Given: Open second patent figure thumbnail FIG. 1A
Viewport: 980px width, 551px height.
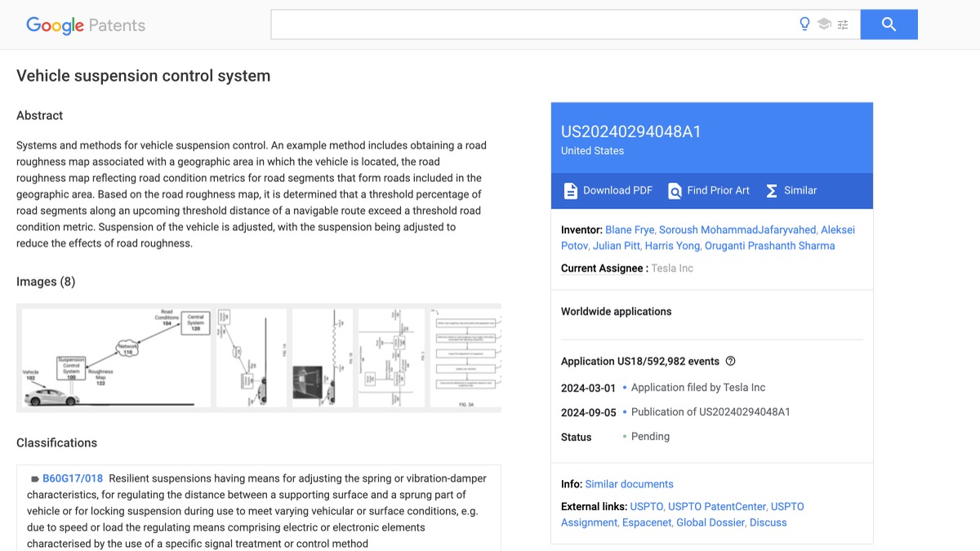Looking at the screenshot, I should [x=252, y=358].
